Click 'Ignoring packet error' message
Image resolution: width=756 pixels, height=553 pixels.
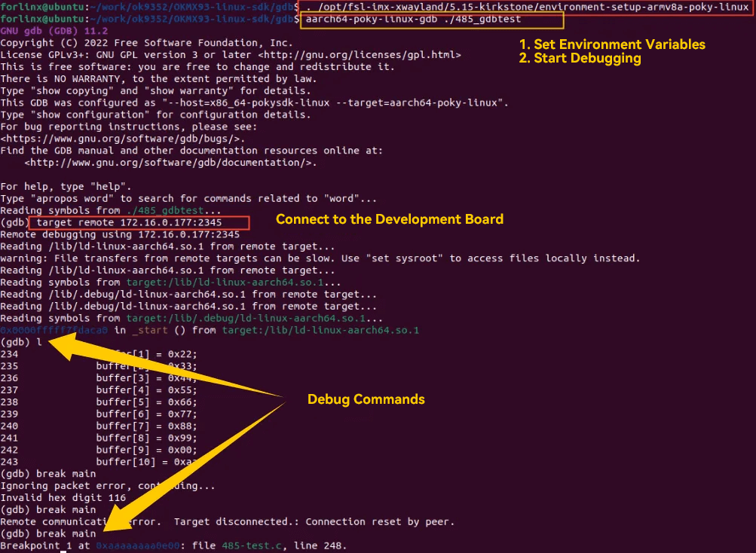tap(108, 486)
